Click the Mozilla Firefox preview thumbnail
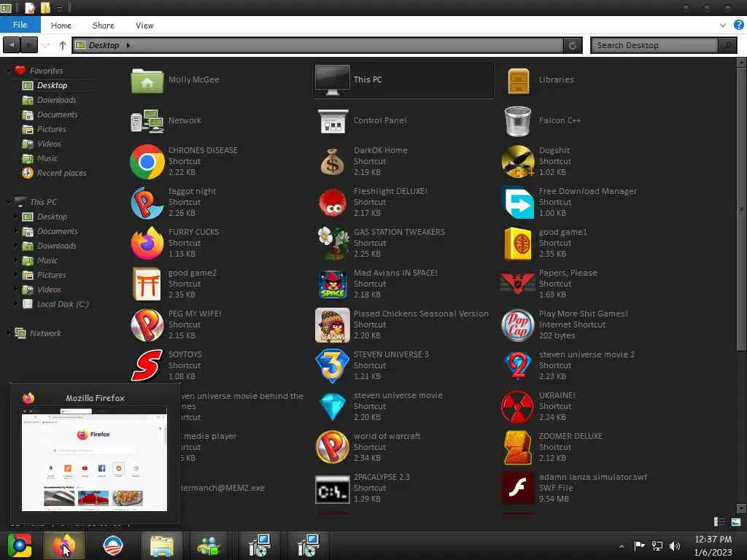The image size is (747, 560). pyautogui.click(x=94, y=459)
